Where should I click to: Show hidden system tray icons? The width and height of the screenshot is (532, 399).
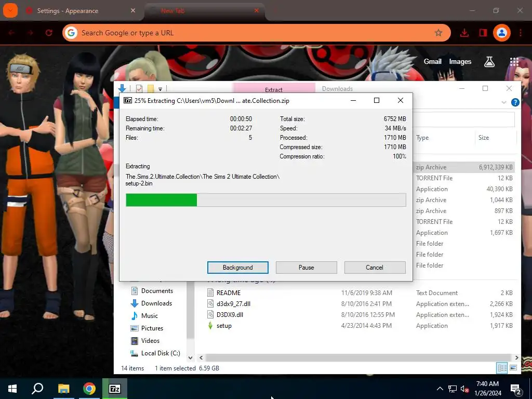pos(440,389)
